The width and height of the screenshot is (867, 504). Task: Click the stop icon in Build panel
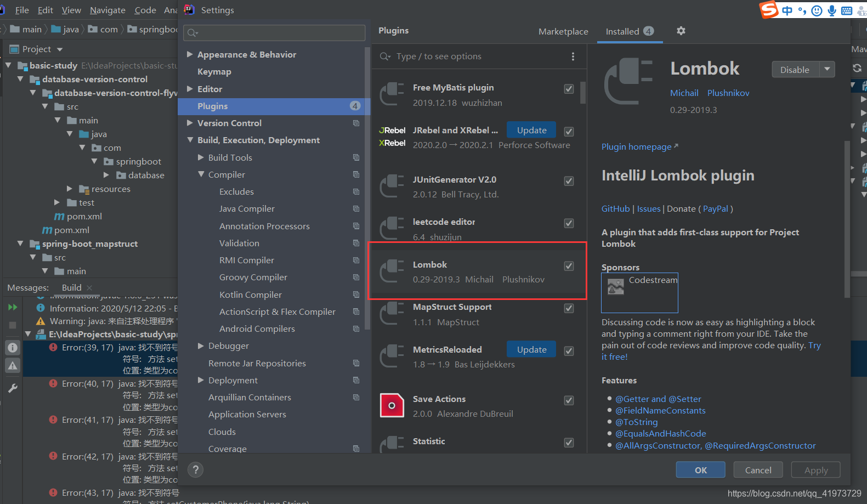(x=13, y=325)
